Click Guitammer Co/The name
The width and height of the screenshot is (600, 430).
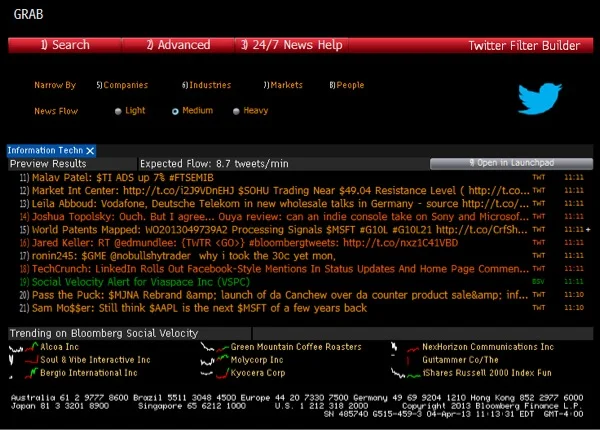(460, 360)
